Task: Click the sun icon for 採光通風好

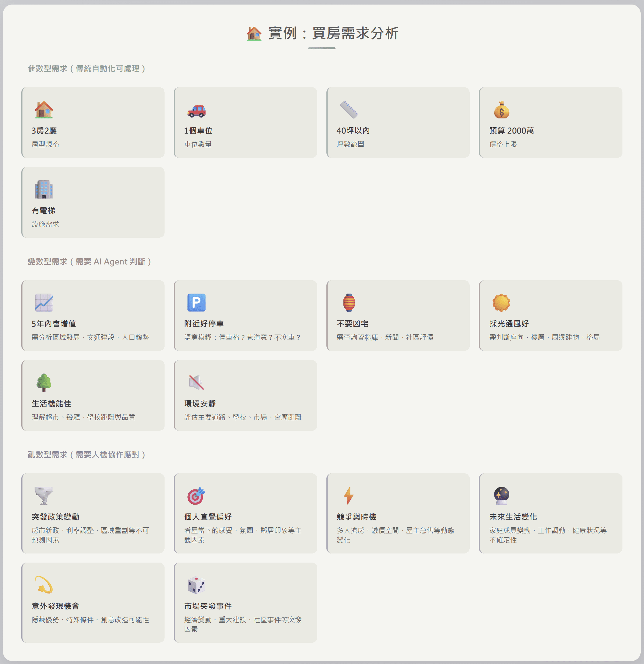Action: 501,302
